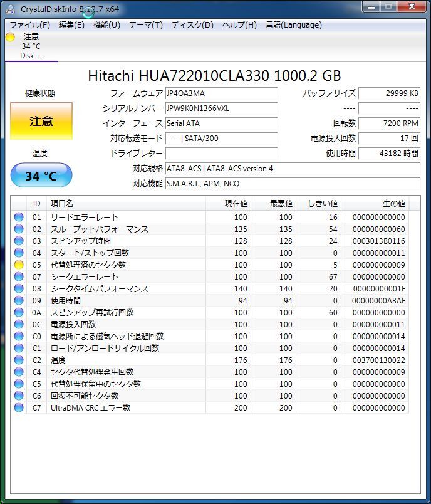Click the 電源投入回数 value 17 回
Viewport: 431px width, 504px height.
click(389, 139)
